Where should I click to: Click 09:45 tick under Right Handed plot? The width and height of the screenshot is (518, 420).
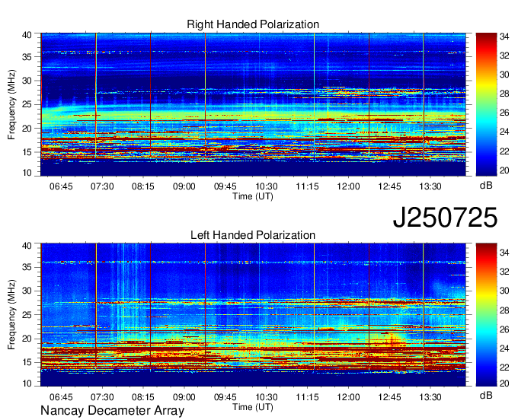coord(225,186)
